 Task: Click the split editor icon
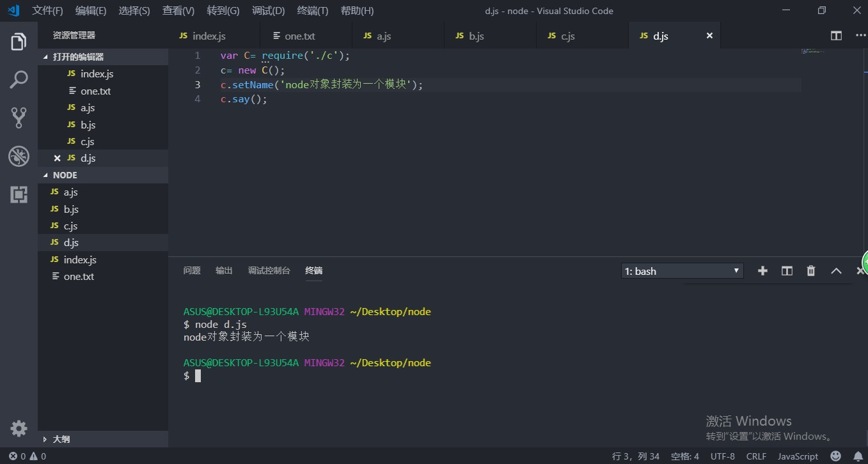point(836,36)
